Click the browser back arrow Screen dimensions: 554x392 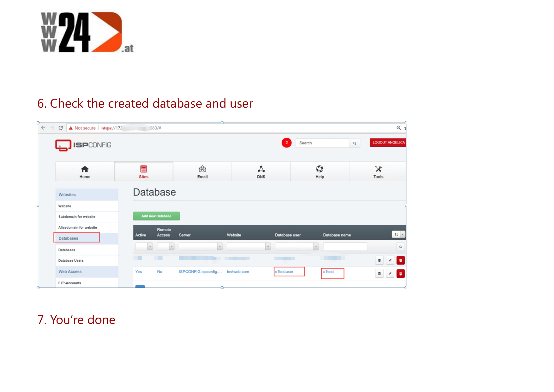[43, 128]
